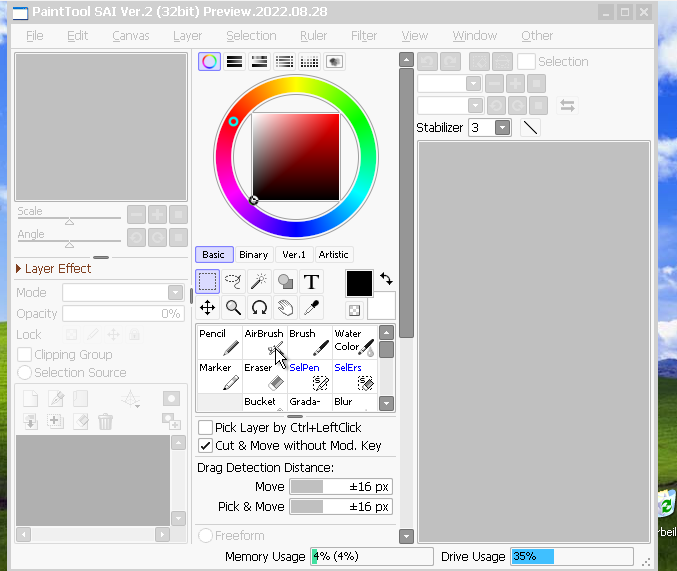Choose the Marker tool
The image size is (677, 571).
pos(219,377)
